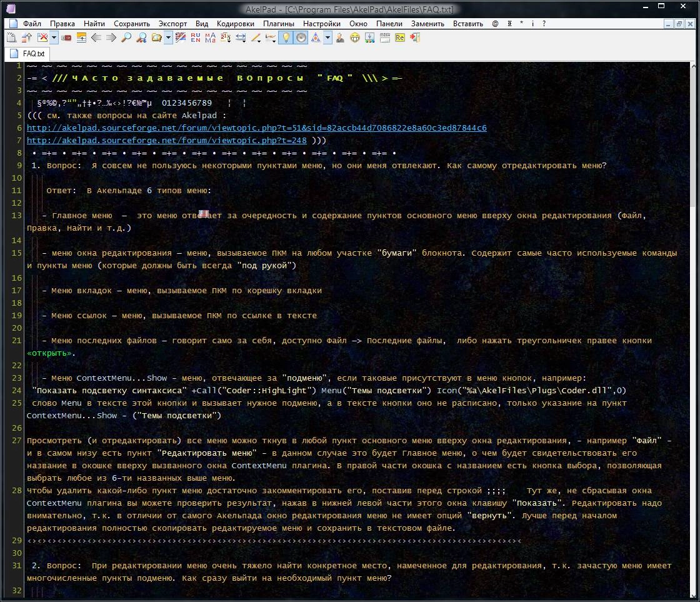Click the "Меню ссылок" line of text
The image size is (700, 602).
click(179, 316)
